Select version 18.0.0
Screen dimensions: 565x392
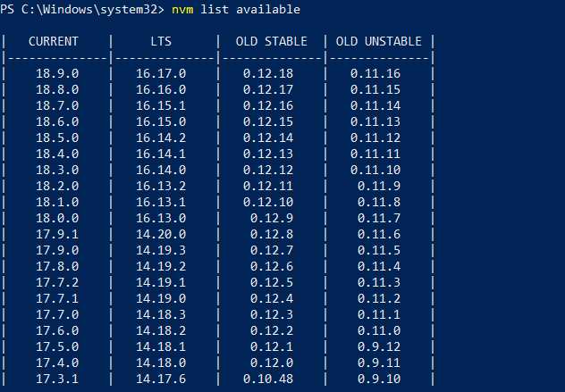coord(57,218)
